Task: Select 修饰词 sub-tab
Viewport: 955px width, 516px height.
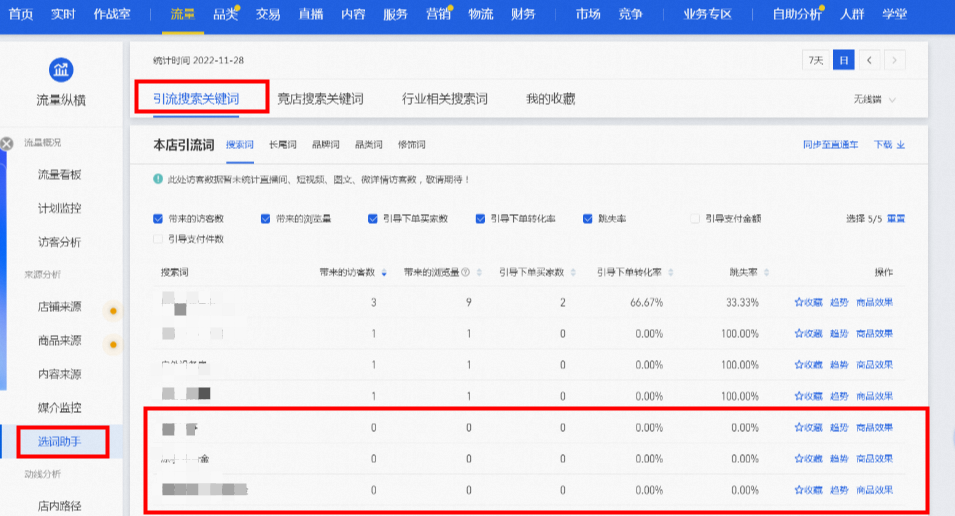Action: pyautogui.click(x=412, y=145)
